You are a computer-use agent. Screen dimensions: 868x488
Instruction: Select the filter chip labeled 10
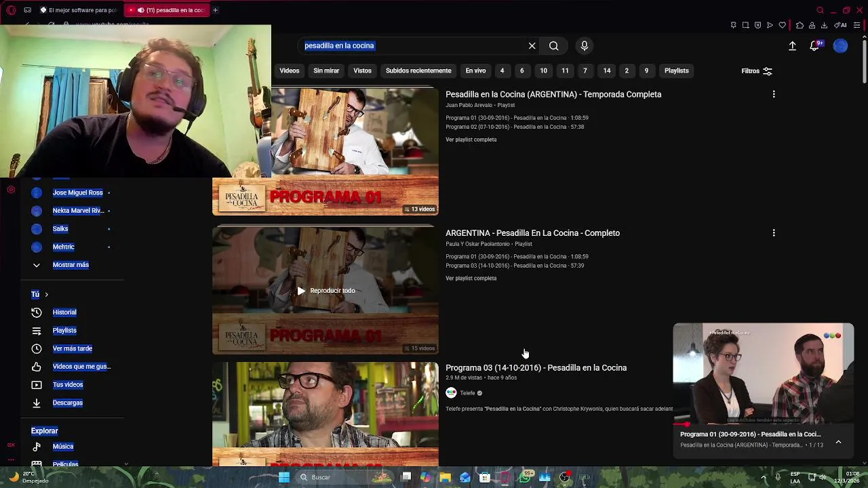tap(543, 70)
